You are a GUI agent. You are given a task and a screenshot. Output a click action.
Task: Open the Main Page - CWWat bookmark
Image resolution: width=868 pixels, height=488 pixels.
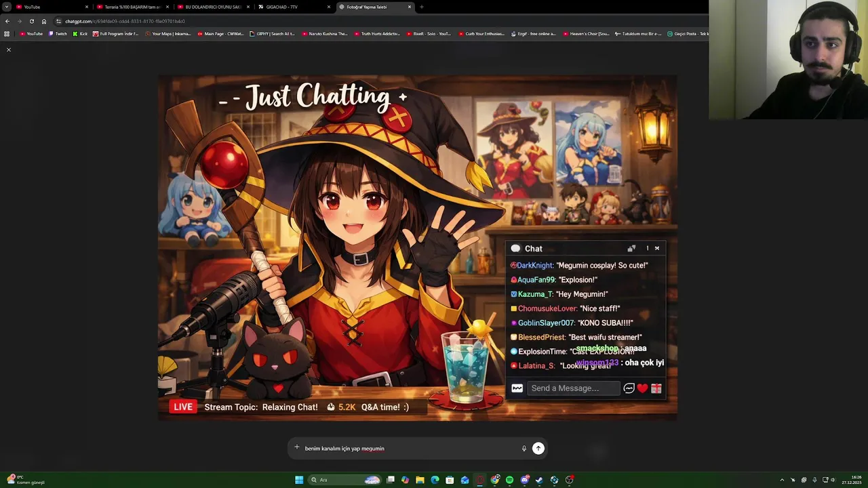220,33
